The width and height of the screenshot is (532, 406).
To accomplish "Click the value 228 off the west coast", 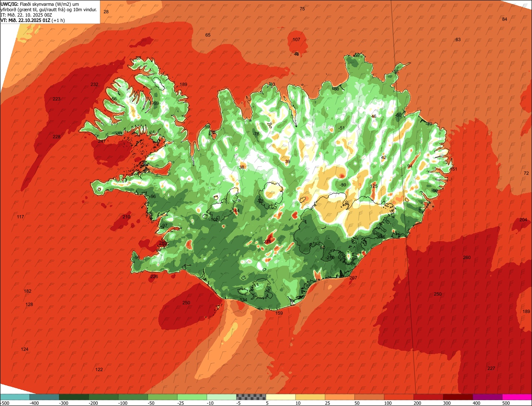I will click(57, 137).
